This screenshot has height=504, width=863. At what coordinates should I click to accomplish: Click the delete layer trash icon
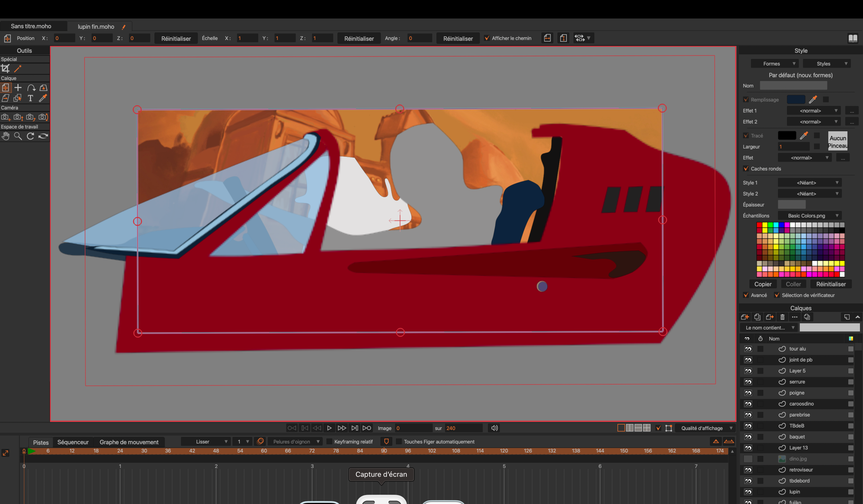pos(782,317)
